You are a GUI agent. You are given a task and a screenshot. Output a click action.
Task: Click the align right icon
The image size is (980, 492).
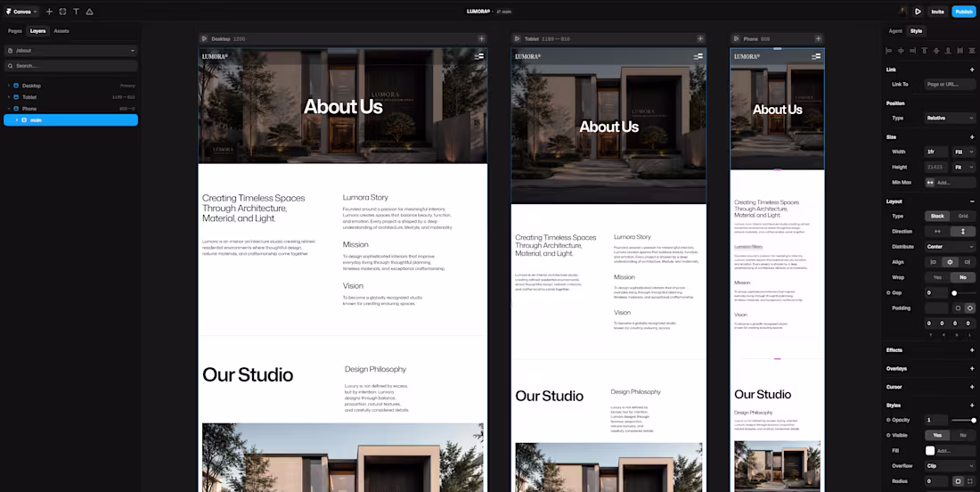(912, 51)
